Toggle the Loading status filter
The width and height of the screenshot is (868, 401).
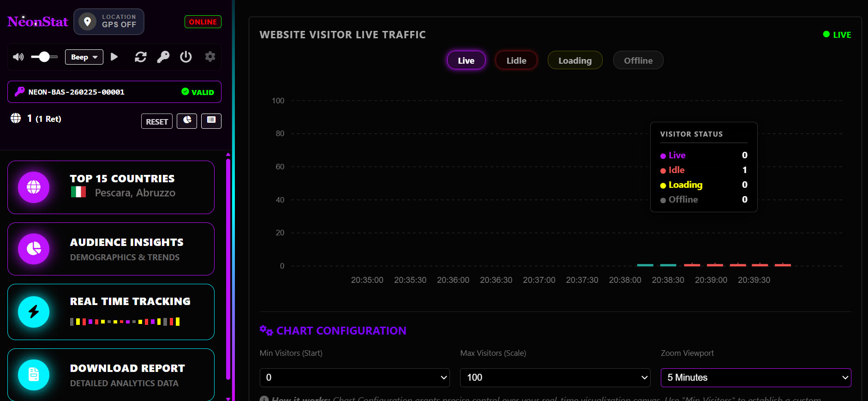[x=575, y=60]
